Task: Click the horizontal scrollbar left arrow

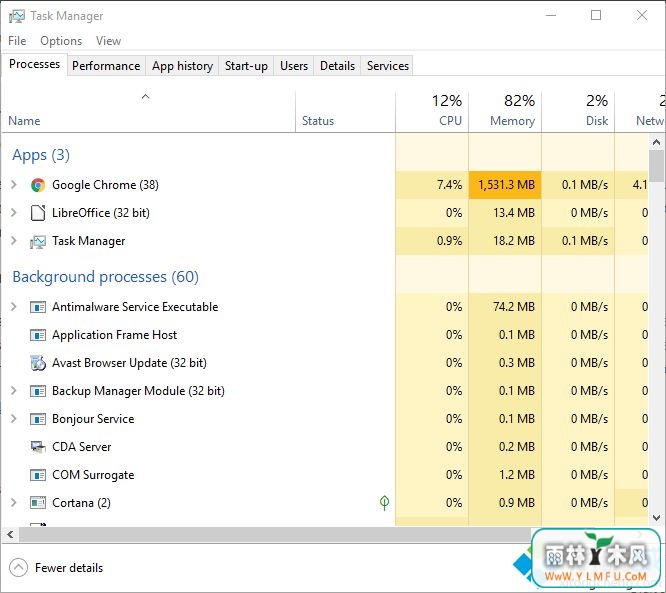Action: (x=10, y=535)
